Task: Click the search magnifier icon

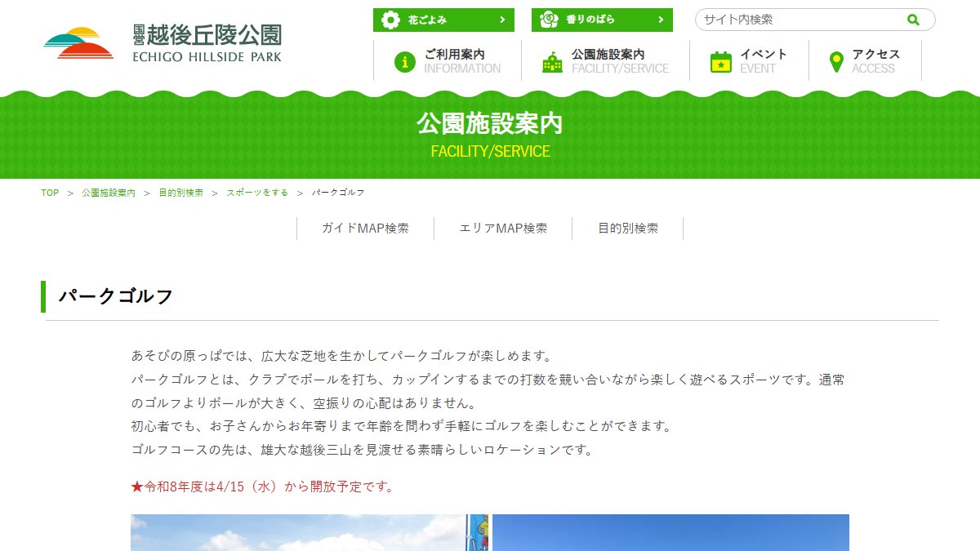Action: coord(913,20)
